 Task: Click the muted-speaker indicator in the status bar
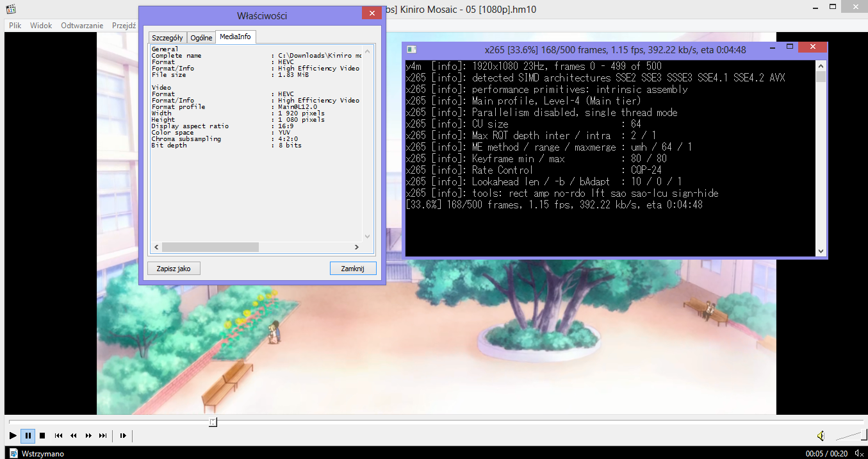859,454
